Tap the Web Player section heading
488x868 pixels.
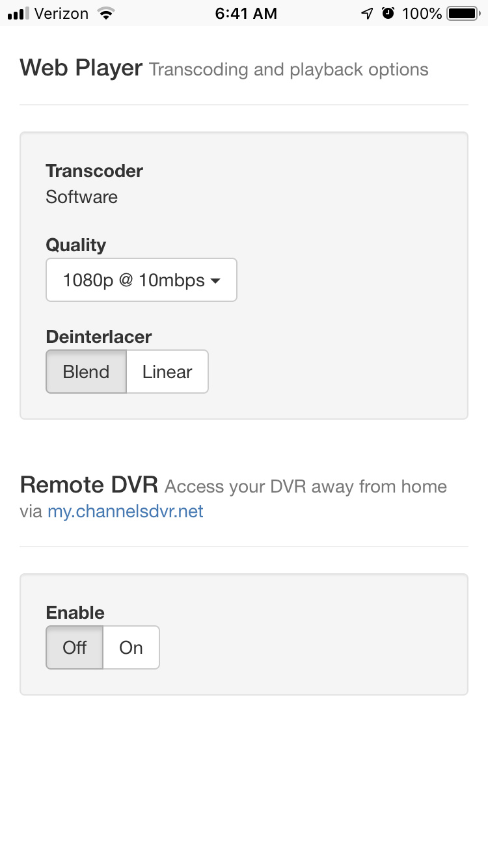(81, 68)
